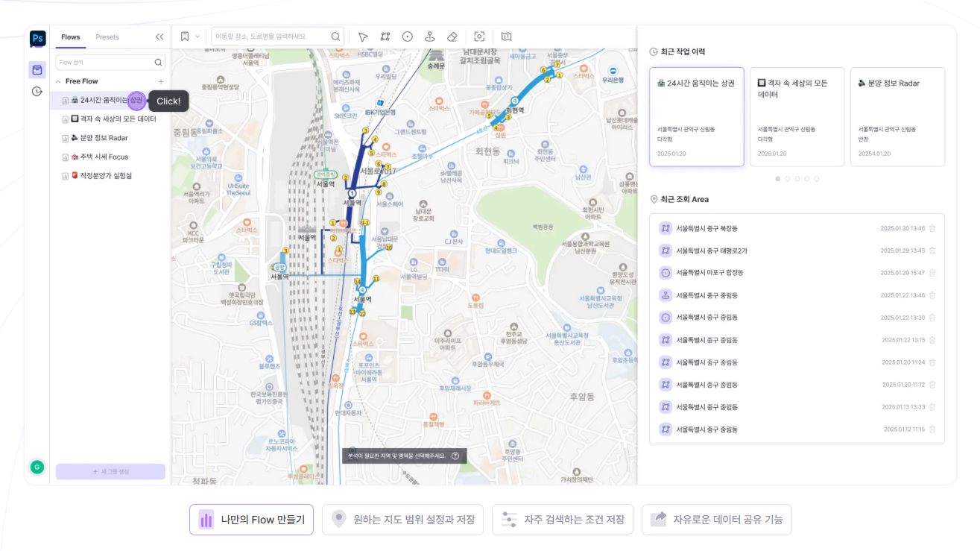Click the map view icon in toolbar
This screenshot has width=980, height=551.
point(507,37)
